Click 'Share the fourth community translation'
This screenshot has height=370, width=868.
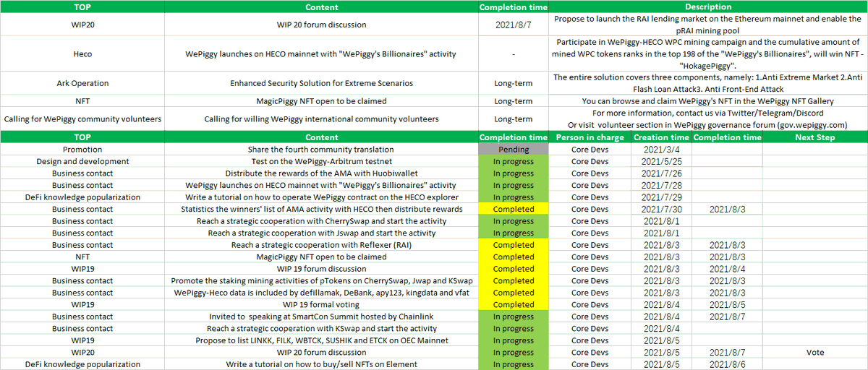pyautogui.click(x=322, y=150)
